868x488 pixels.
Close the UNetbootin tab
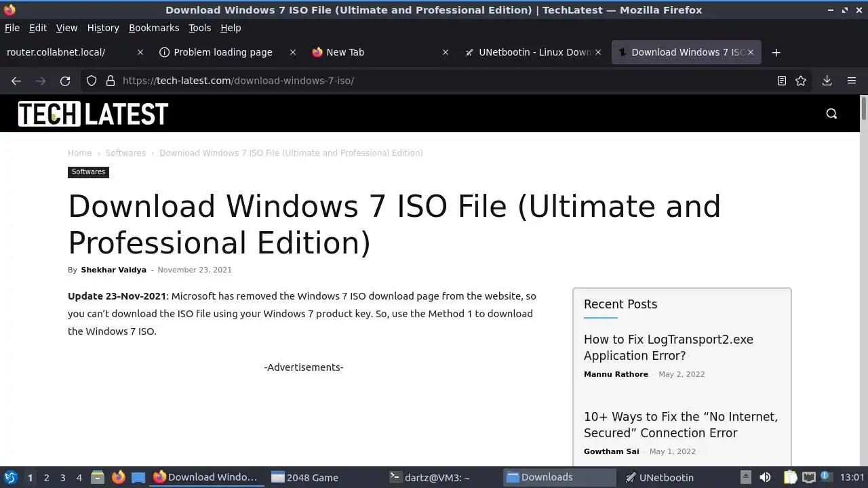(x=598, y=52)
